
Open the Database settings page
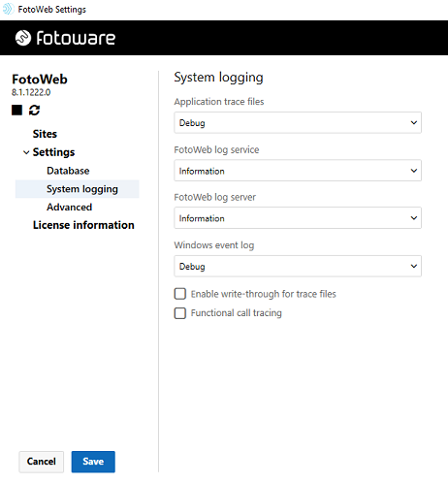pos(68,171)
